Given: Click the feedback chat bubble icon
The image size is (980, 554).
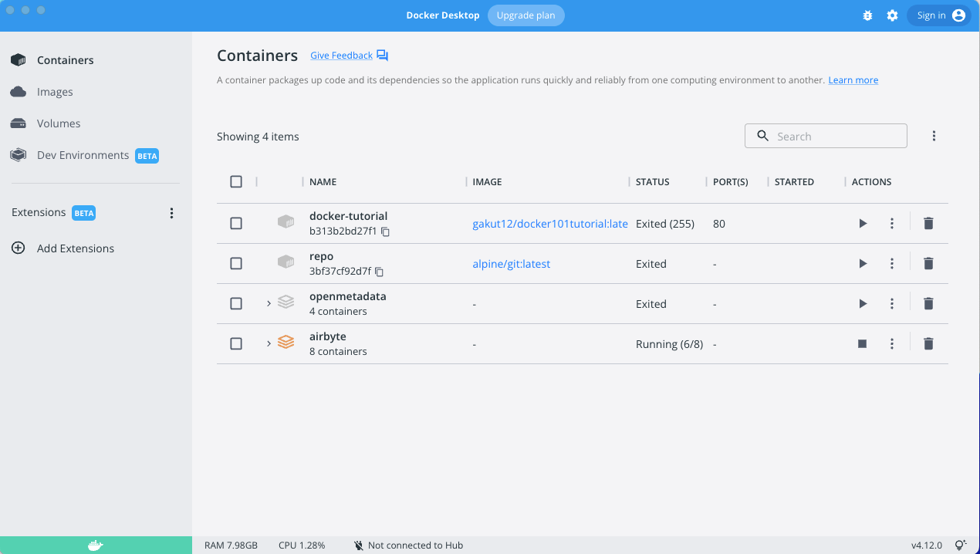Looking at the screenshot, I should 382,56.
